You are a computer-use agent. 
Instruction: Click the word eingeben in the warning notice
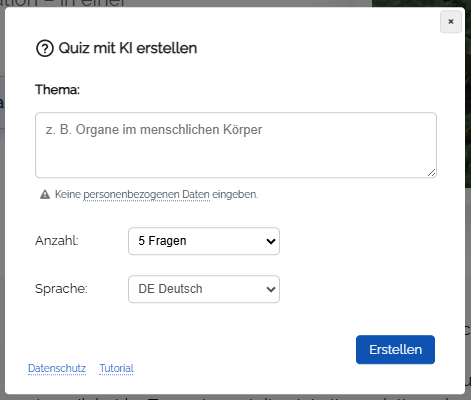click(x=235, y=194)
